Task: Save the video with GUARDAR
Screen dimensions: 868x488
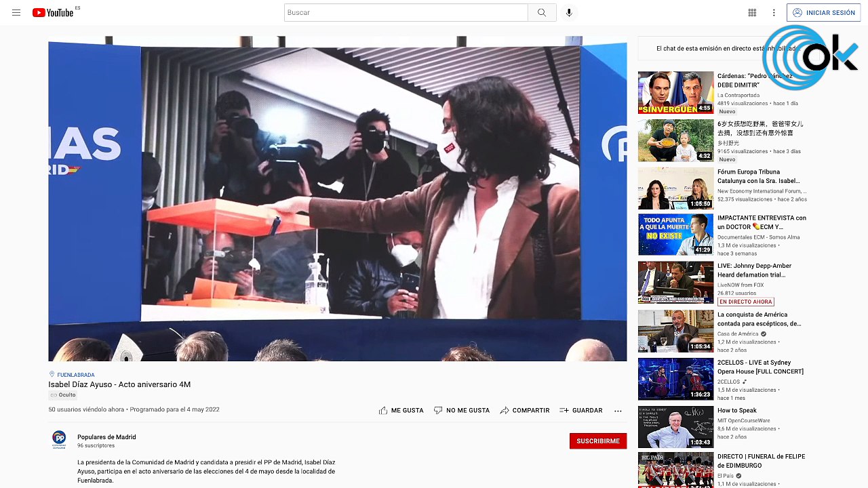Action: (x=581, y=410)
